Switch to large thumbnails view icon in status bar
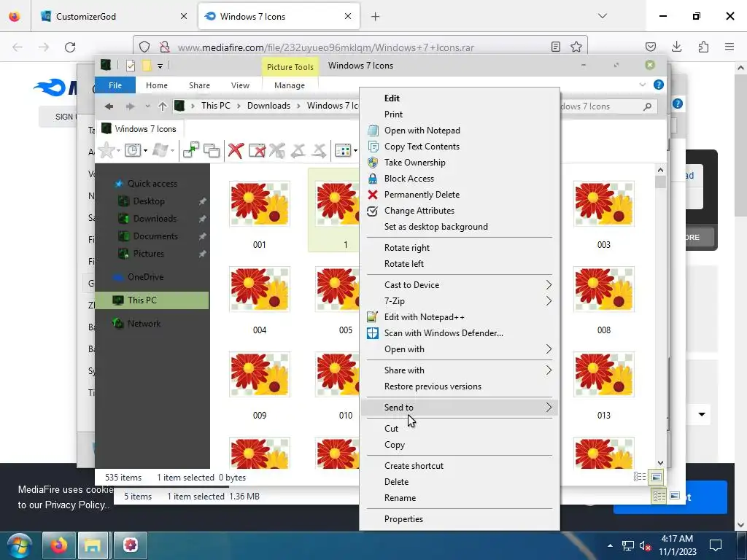Image resolution: width=747 pixels, height=560 pixels. click(657, 477)
